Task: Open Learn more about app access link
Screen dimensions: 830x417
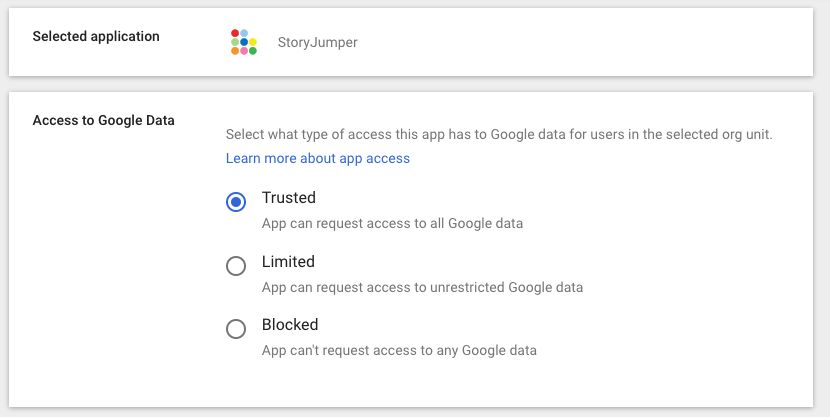Action: point(318,158)
